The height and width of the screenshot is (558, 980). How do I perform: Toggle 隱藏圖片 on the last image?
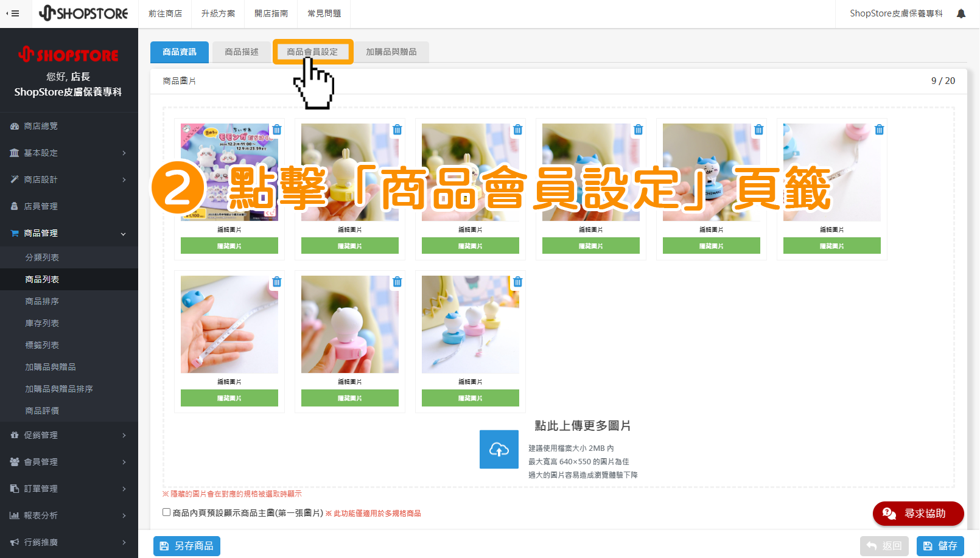[x=471, y=397]
